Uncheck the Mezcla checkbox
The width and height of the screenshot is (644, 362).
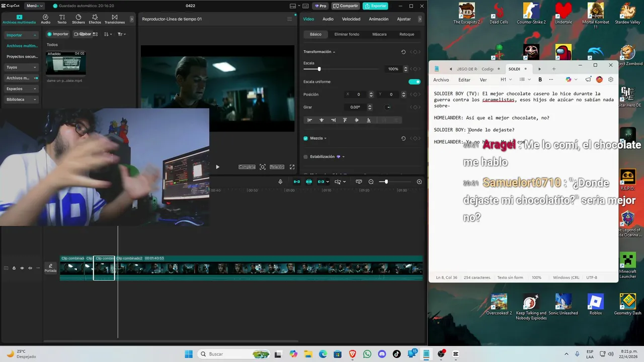point(305,138)
